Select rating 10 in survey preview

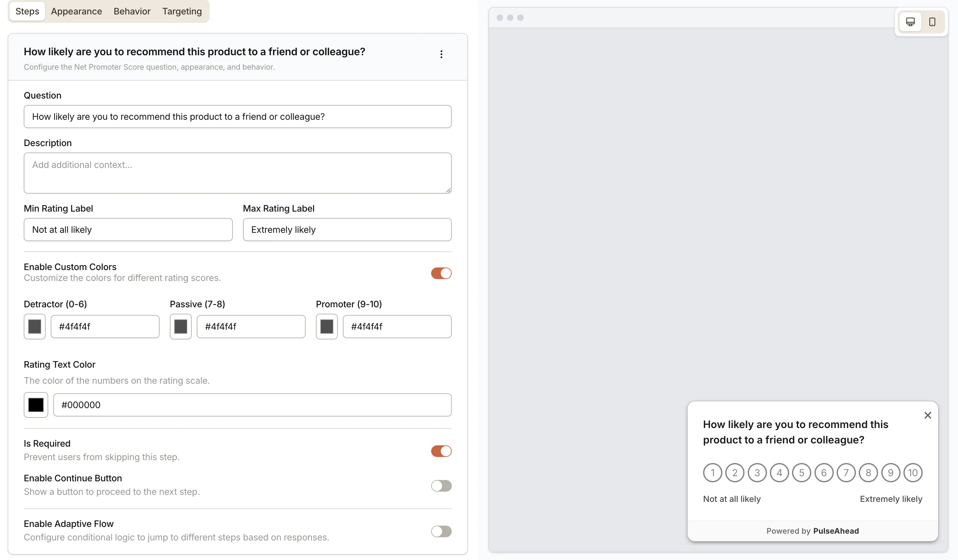click(913, 473)
